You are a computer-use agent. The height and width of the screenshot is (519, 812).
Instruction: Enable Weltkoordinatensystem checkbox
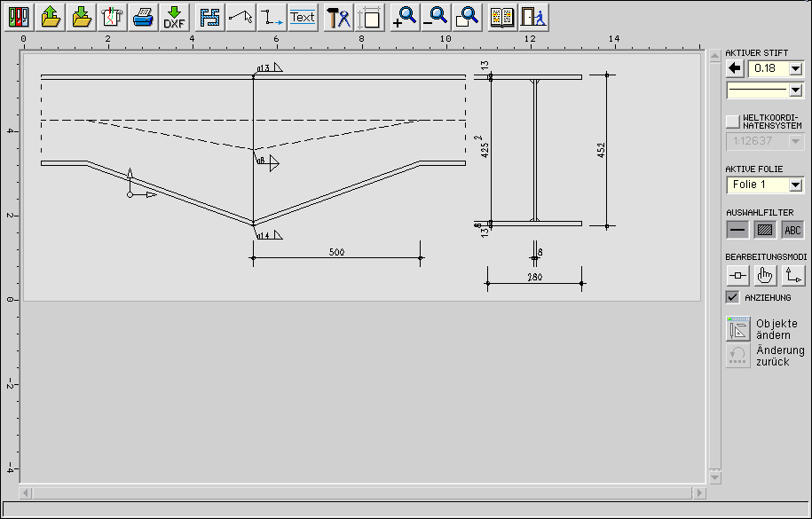pos(732,121)
